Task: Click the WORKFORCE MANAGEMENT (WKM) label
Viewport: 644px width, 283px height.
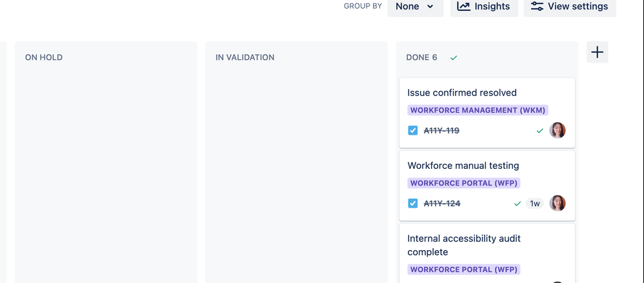Action: 478,110
